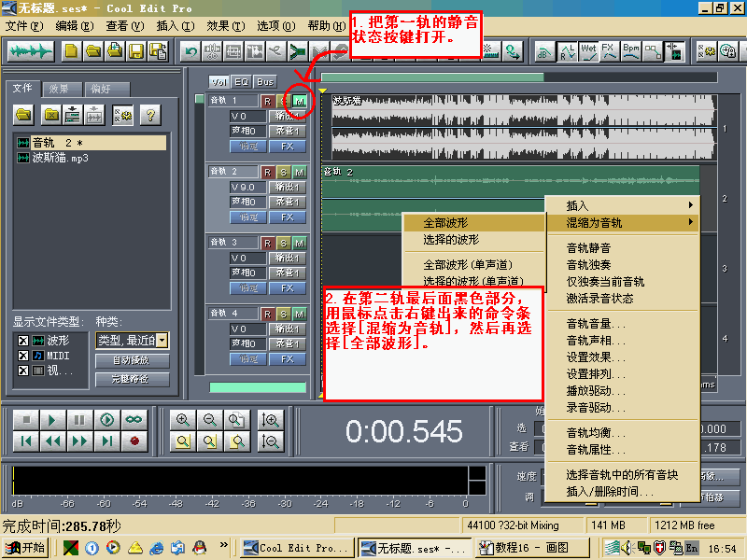The height and width of the screenshot is (560, 747).
Task: Pause playback in the transport
Action: [80, 419]
